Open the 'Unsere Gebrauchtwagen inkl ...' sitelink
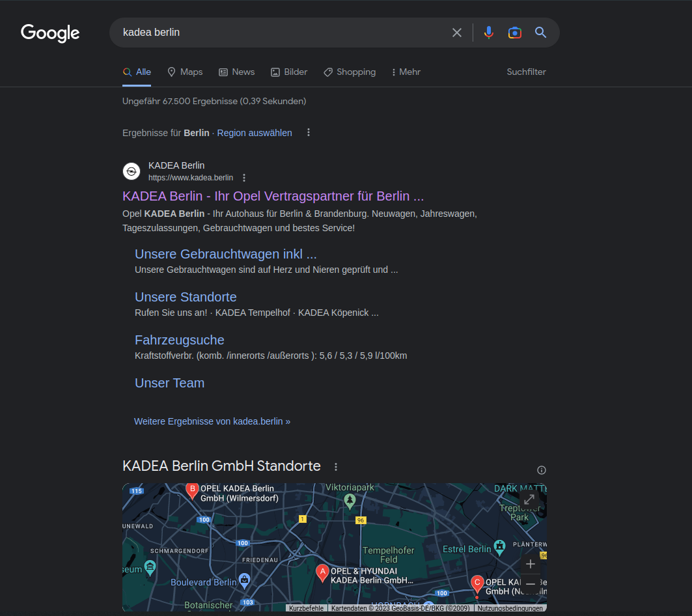Image resolution: width=692 pixels, height=616 pixels. (226, 254)
